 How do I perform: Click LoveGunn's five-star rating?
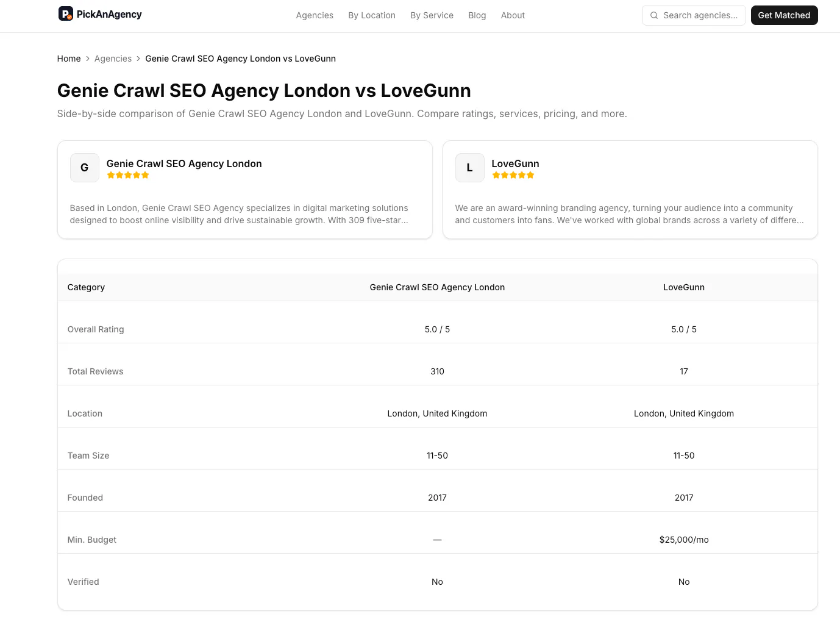point(513,175)
